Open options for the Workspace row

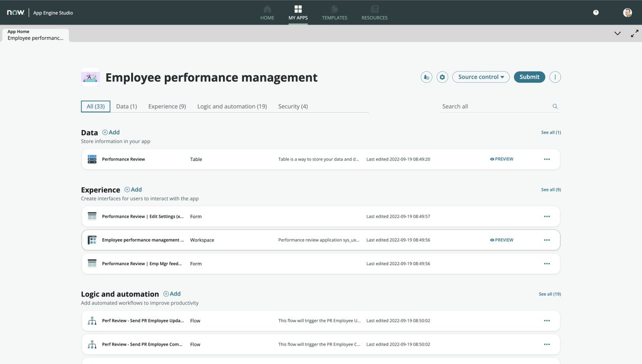pos(547,240)
